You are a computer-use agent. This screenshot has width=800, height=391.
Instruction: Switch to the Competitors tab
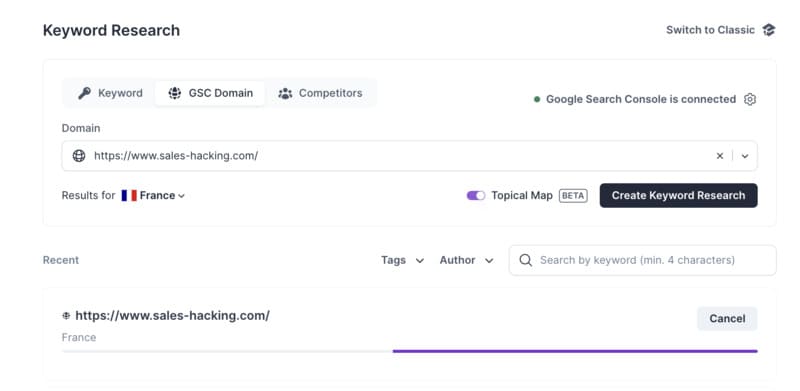320,93
